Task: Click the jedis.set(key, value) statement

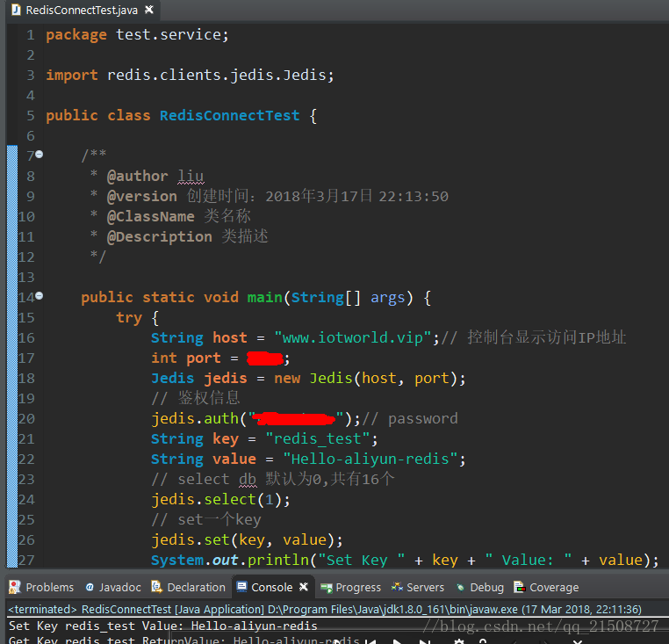Action: 247,539
